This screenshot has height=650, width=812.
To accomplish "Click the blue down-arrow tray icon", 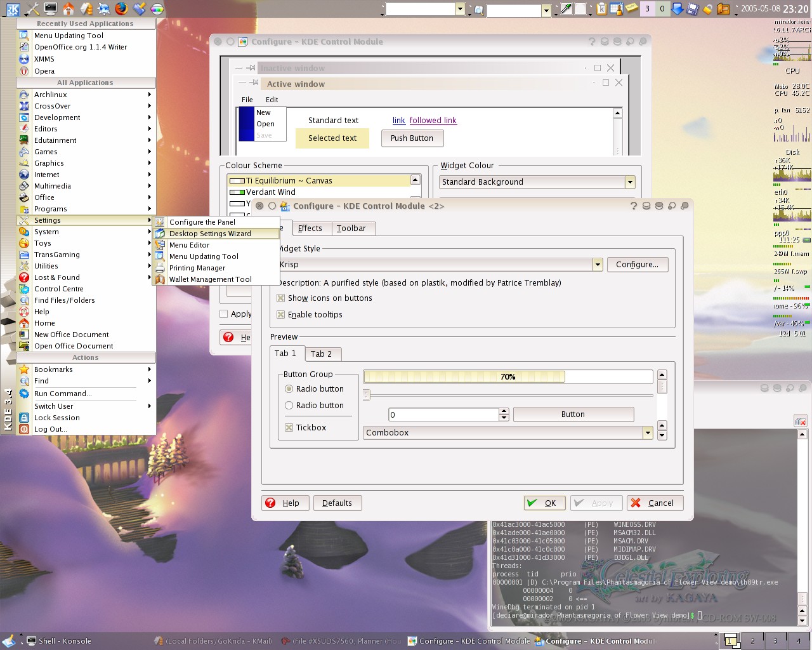I will pos(678,9).
